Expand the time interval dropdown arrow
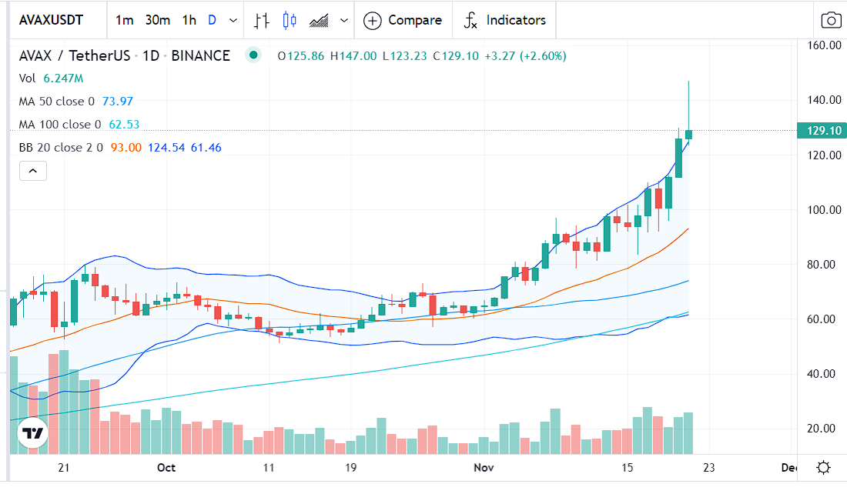847x504 pixels. point(233,21)
